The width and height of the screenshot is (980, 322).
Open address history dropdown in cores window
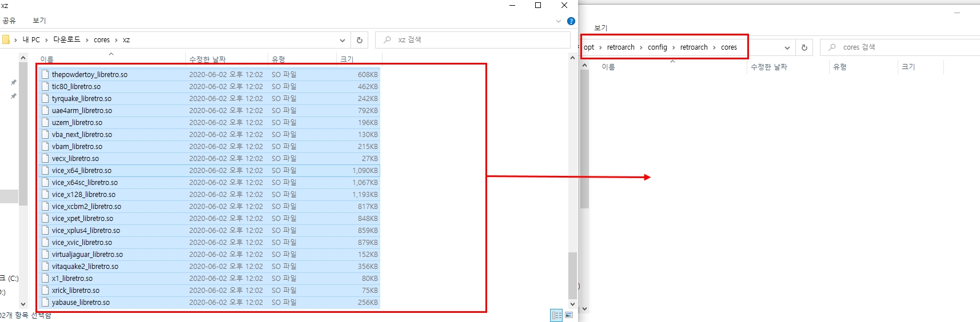[787, 47]
